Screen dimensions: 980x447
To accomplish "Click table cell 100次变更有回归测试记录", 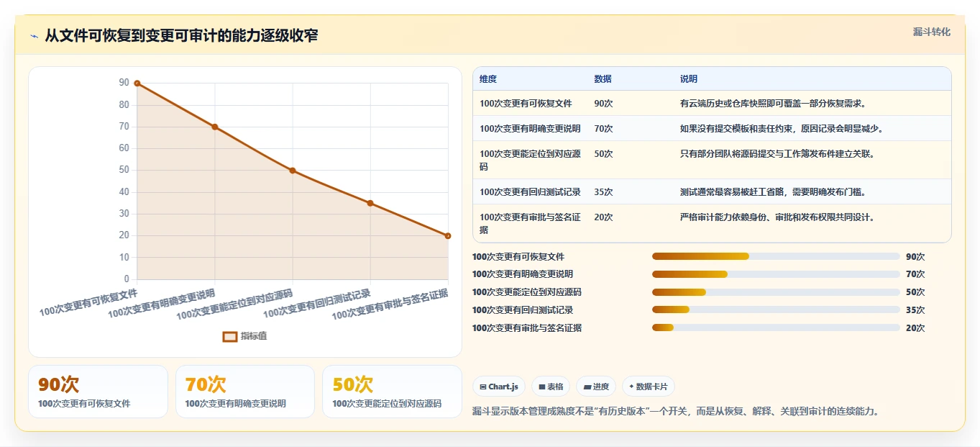I will 530,192.
